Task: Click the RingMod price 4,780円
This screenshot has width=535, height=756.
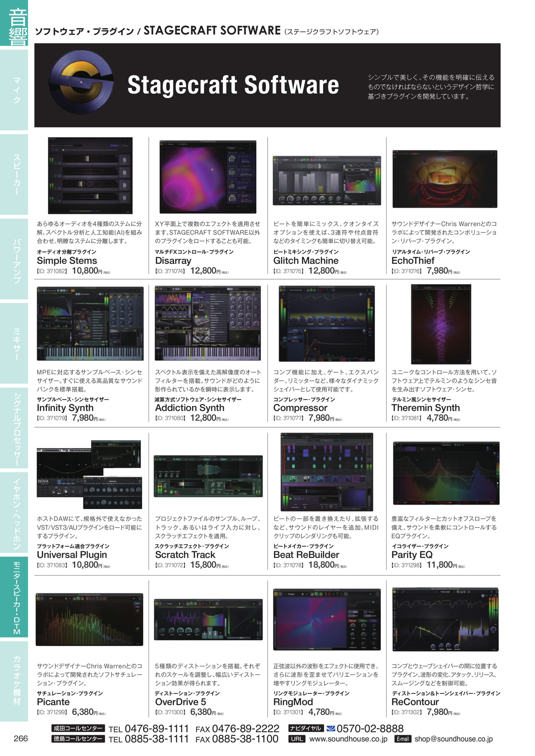Action: pos(322,712)
